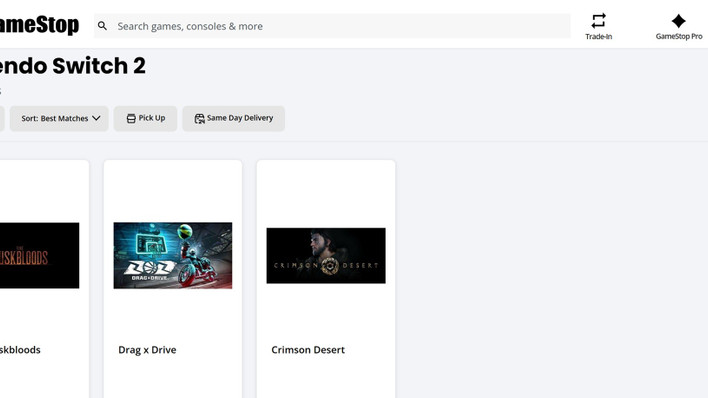Open the Crimson Desert cover thumbnail

click(x=326, y=256)
